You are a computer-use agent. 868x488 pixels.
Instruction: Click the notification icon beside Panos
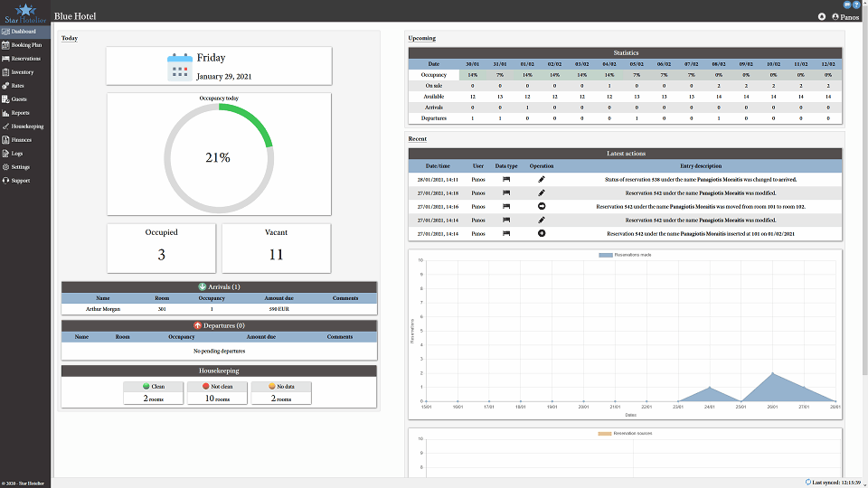(x=821, y=16)
